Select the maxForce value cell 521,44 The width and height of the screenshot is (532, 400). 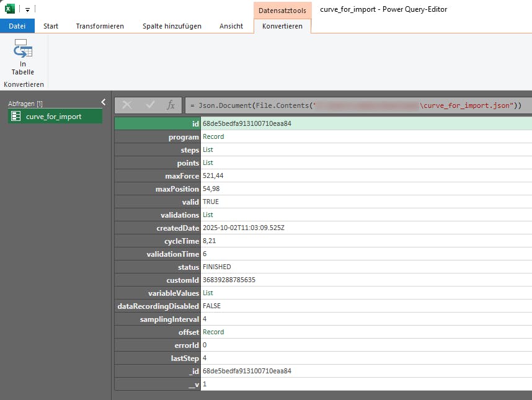(x=213, y=176)
